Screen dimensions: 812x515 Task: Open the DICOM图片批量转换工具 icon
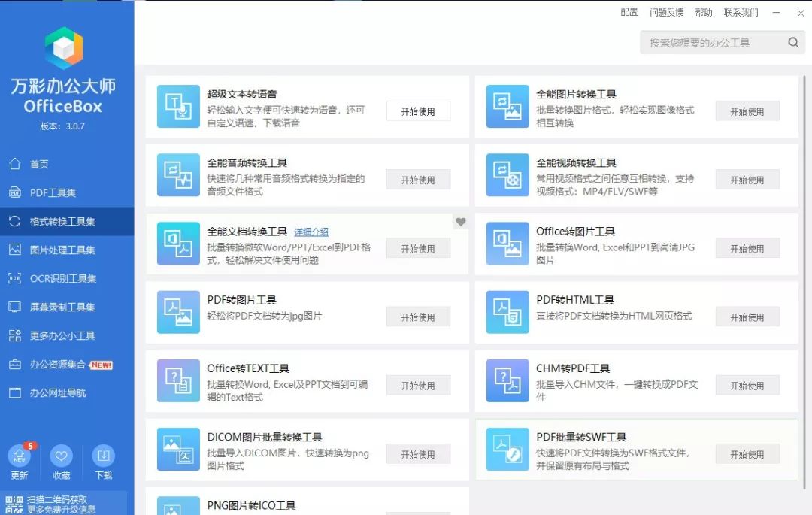point(178,450)
